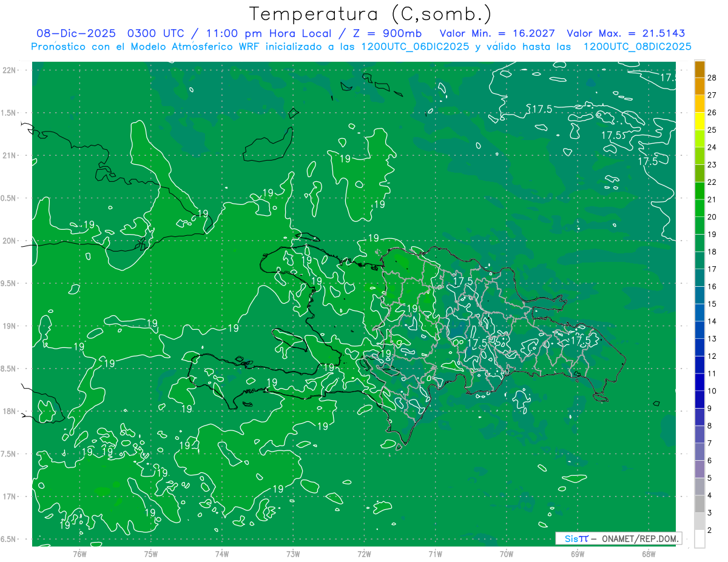Click the 8.5N latitude axis label
Image resolution: width=728 pixels, height=562 pixels.
click(x=9, y=369)
